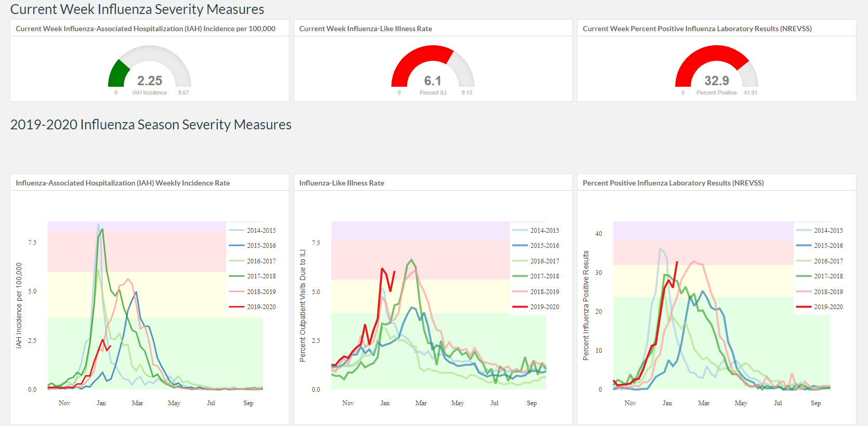This screenshot has height=426, width=868.
Task: Select the Current Week Percent Positive NREVSS title
Action: coord(697,29)
